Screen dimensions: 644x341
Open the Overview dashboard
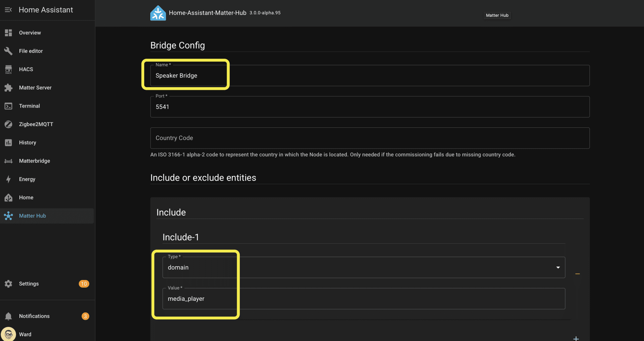[x=30, y=33]
